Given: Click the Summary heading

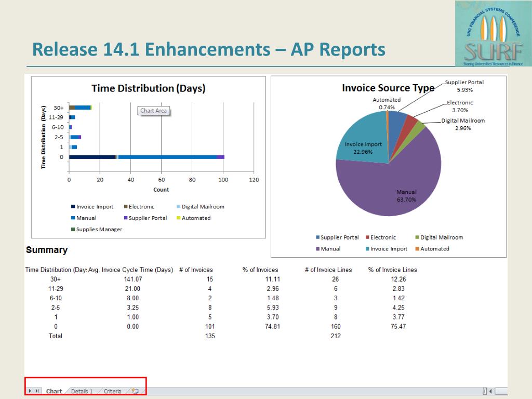Looking at the screenshot, I should point(47,250).
